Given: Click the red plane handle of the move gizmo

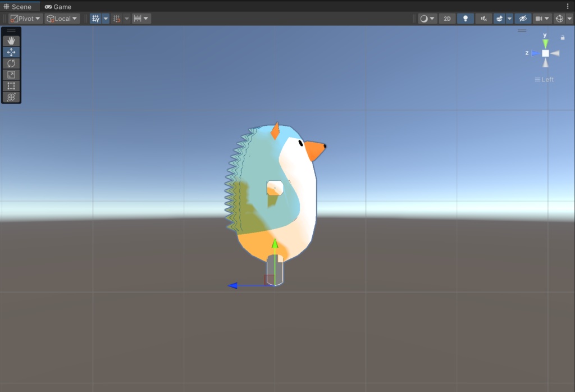Looking at the screenshot, I should [x=269, y=280].
